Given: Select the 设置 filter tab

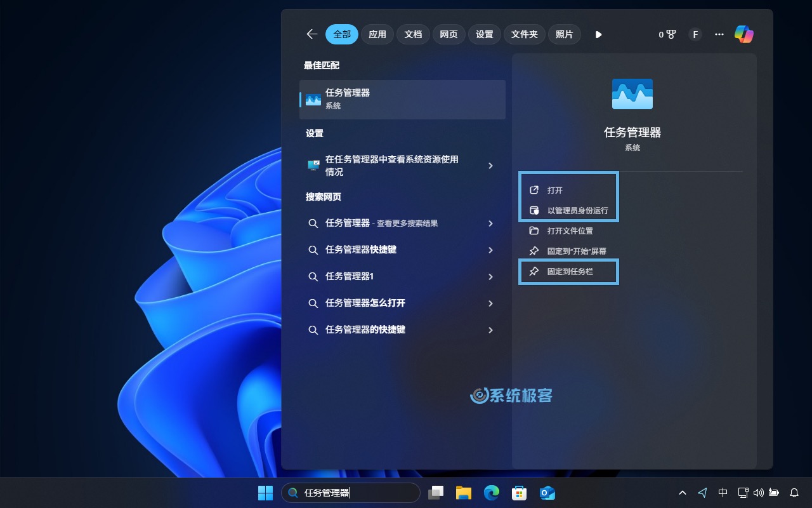Looking at the screenshot, I should [x=484, y=34].
